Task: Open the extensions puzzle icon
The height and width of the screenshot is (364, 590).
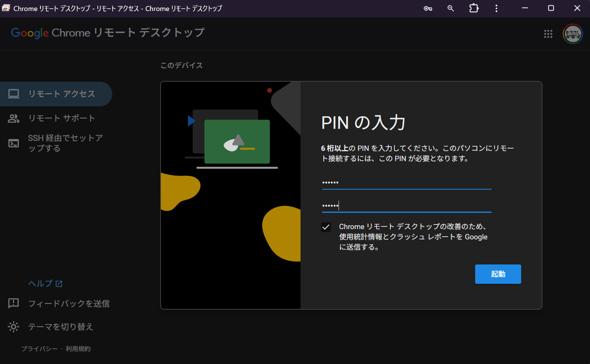Action: click(x=474, y=8)
